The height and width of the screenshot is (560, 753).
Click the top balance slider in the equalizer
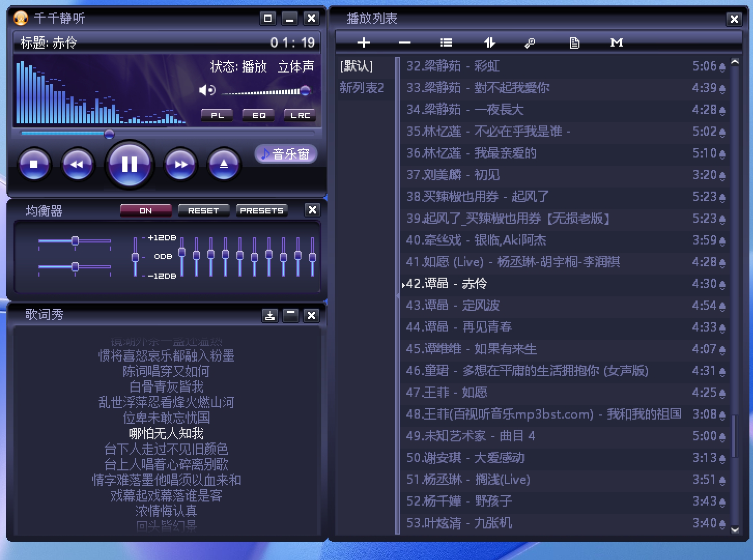click(x=75, y=241)
